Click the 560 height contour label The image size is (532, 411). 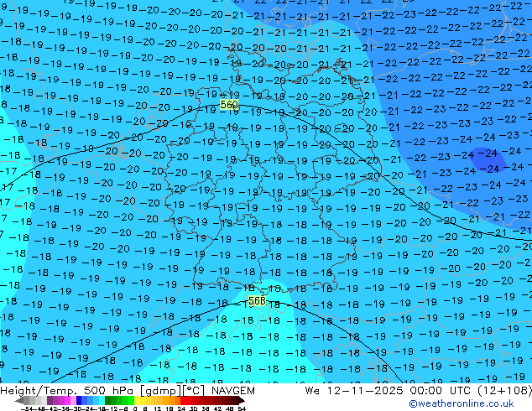click(229, 105)
